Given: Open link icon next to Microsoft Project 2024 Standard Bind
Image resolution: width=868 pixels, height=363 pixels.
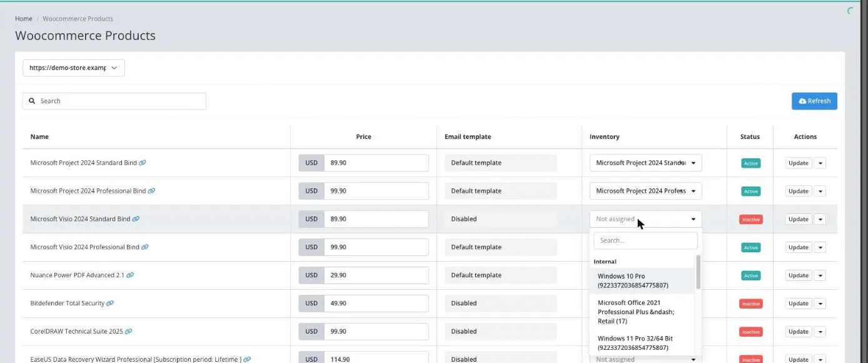Looking at the screenshot, I should [x=143, y=163].
